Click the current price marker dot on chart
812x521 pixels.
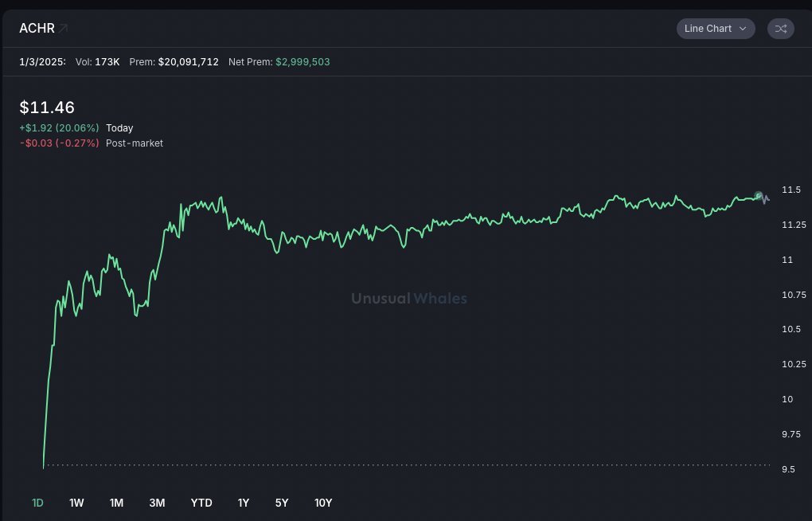pos(759,195)
